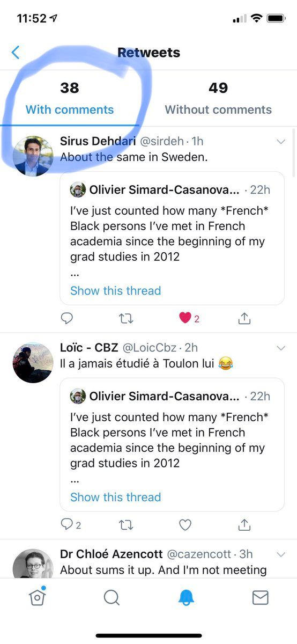Expand options chevron on Sirus Dehdari's tweet
The width and height of the screenshot is (297, 644).
(x=281, y=142)
